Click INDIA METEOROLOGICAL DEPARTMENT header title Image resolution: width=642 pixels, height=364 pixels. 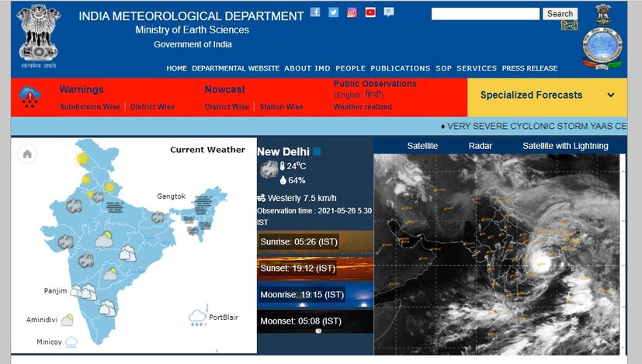tap(191, 16)
